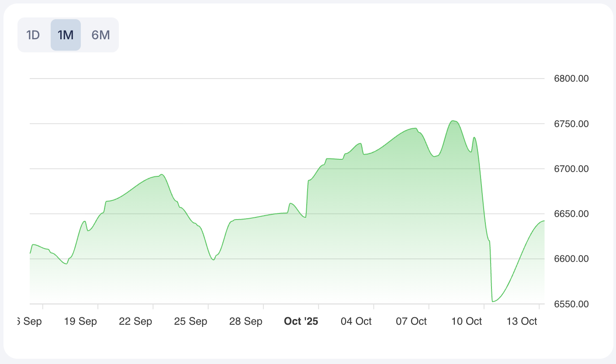616x364 pixels.
Task: Click the 19 Sep date label
Action: tap(80, 322)
